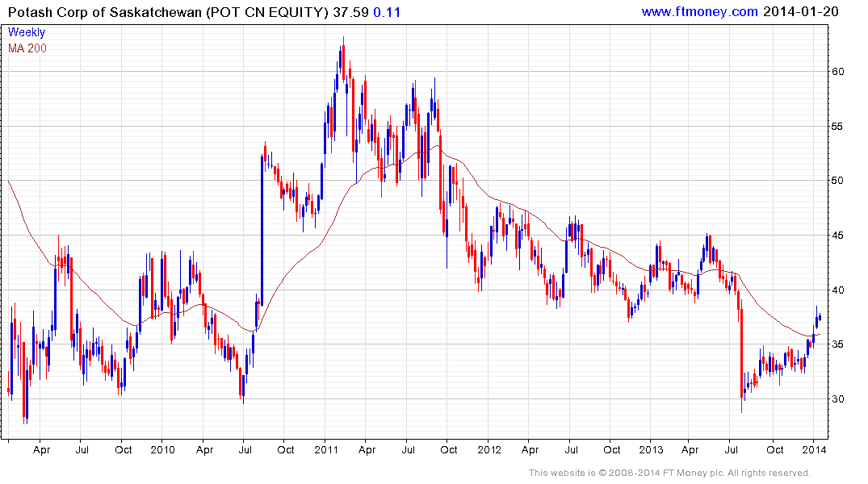
Task: Click the MA 200 legend label
Action: (27, 48)
